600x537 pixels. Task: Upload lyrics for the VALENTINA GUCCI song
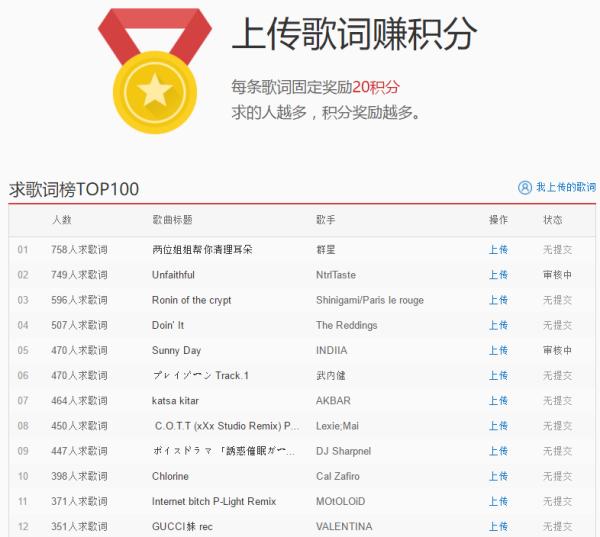498,527
